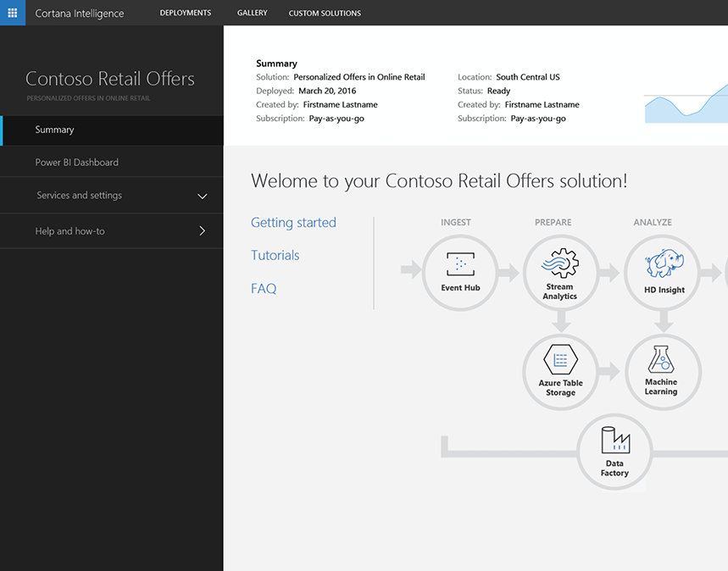Screen dimensions: 728x571
Task: Open the Tutorials link
Action: click(x=275, y=255)
